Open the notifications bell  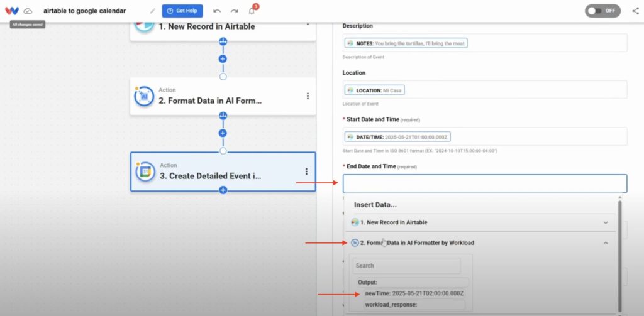pyautogui.click(x=252, y=11)
